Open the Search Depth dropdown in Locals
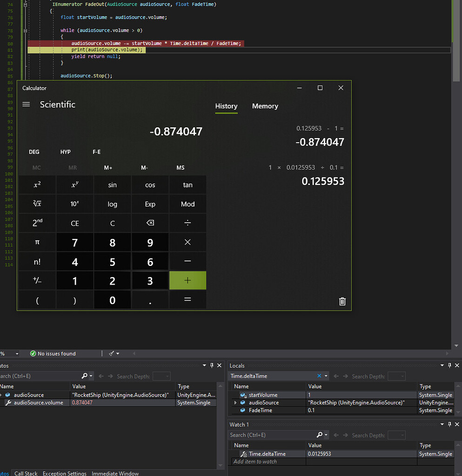Viewport: 462px width, 476px height. point(396,376)
